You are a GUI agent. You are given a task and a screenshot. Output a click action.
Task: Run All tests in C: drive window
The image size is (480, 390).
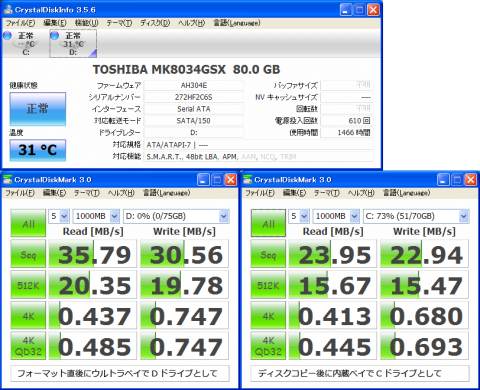268,223
